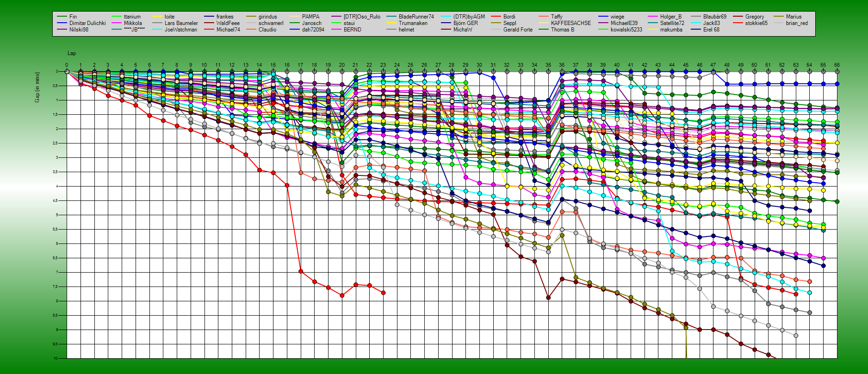Viewport: 868px width, 374px height.
Task: Select Dimitar Dulichki in the legend
Action: [x=87, y=23]
